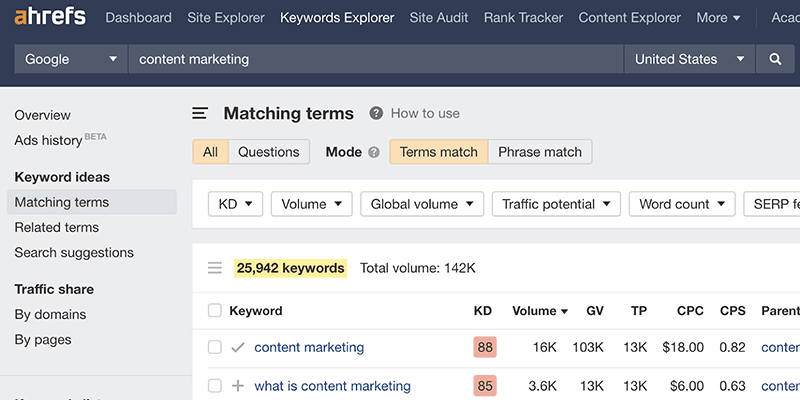
Task: Open By domains under Traffic share
Action: [x=50, y=314]
